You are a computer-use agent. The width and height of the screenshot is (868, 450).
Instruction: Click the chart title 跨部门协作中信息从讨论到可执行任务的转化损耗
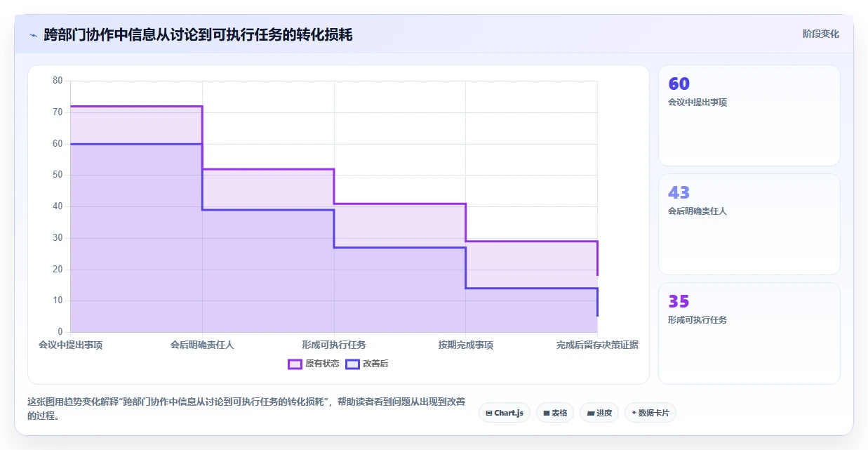tap(198, 34)
